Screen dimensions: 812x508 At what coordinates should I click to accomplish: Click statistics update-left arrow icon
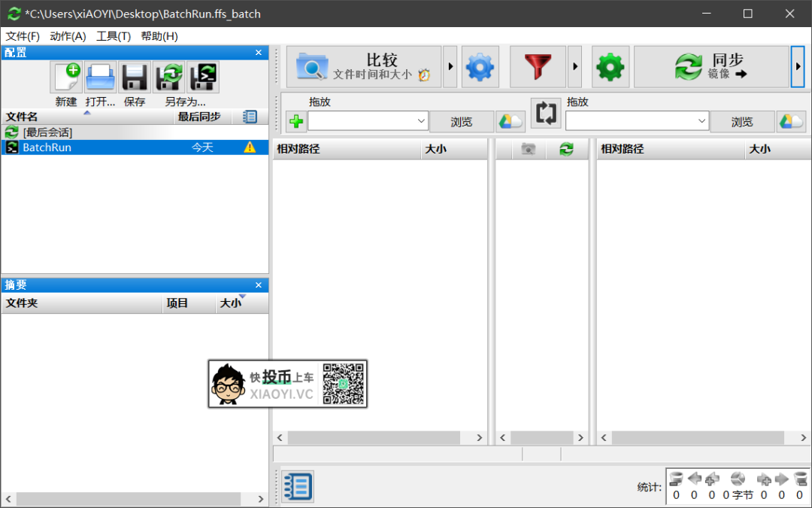click(x=694, y=479)
